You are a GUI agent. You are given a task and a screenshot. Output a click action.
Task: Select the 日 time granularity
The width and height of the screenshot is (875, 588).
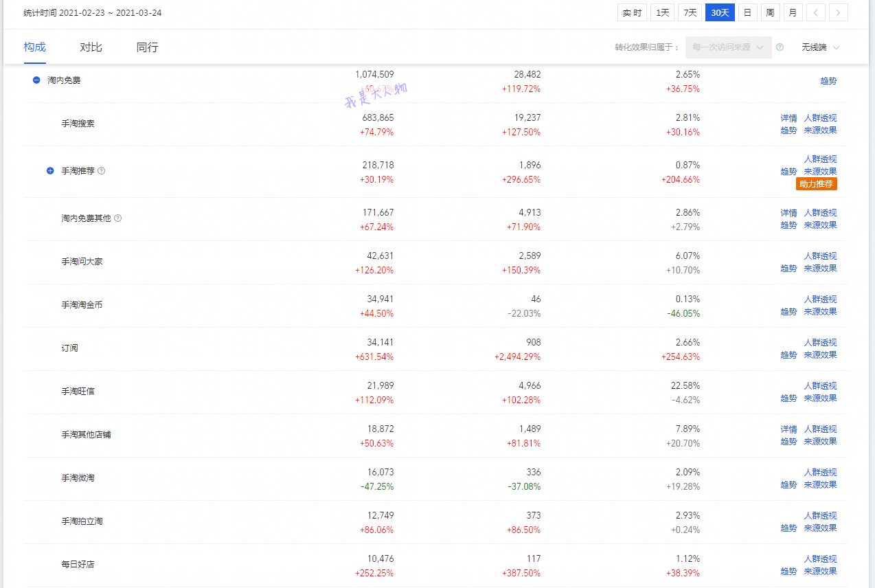point(747,12)
